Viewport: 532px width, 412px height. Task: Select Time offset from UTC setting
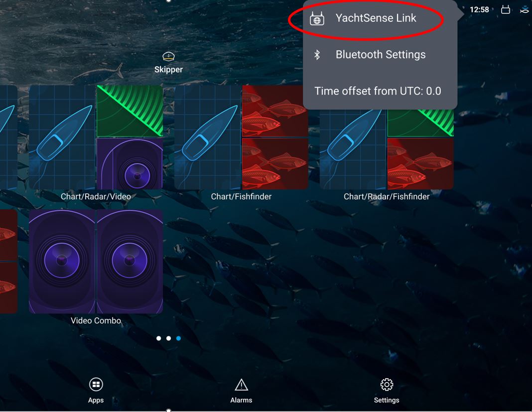pyautogui.click(x=378, y=91)
